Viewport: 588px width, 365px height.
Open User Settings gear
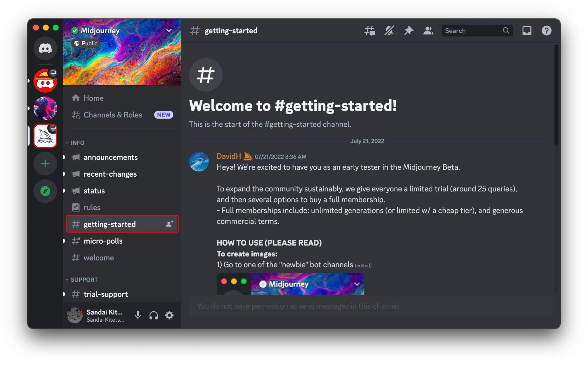pyautogui.click(x=169, y=315)
